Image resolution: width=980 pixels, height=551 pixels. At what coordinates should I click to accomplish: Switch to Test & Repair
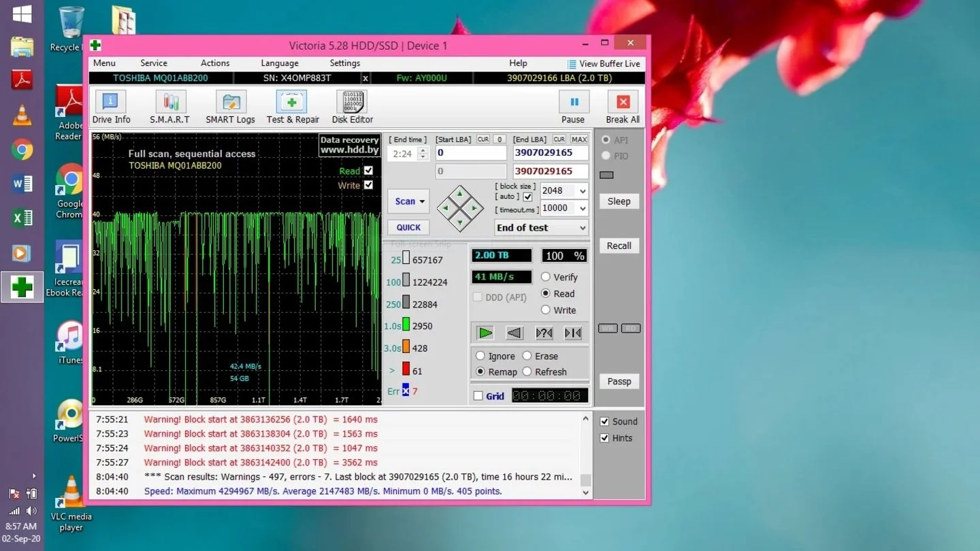coord(293,107)
